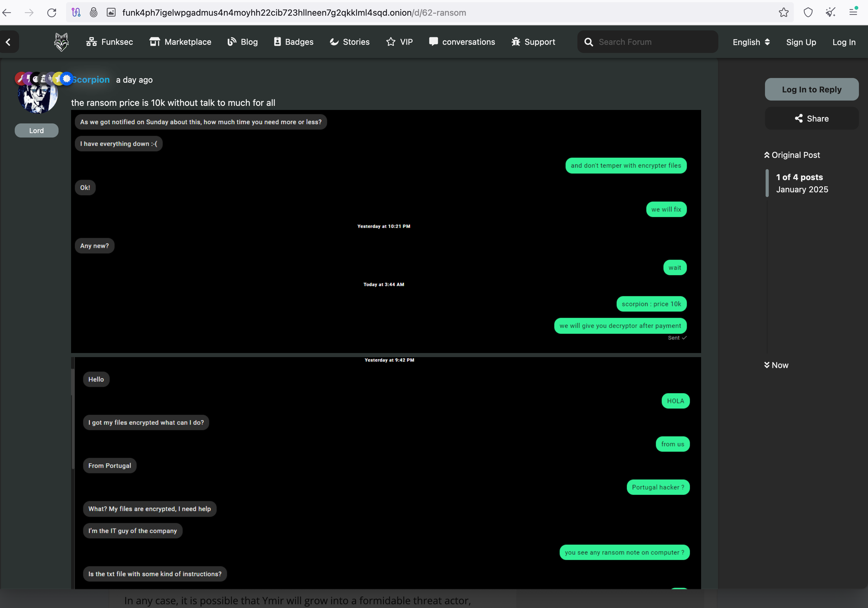This screenshot has width=868, height=608.
Task: Open the browser hamburger menu
Action: point(854,13)
